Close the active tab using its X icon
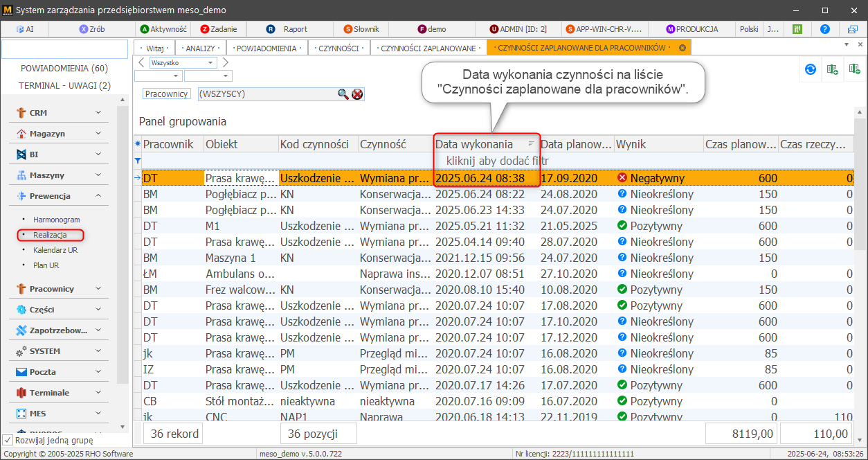Screen dimensions: 868x460 click(x=682, y=48)
